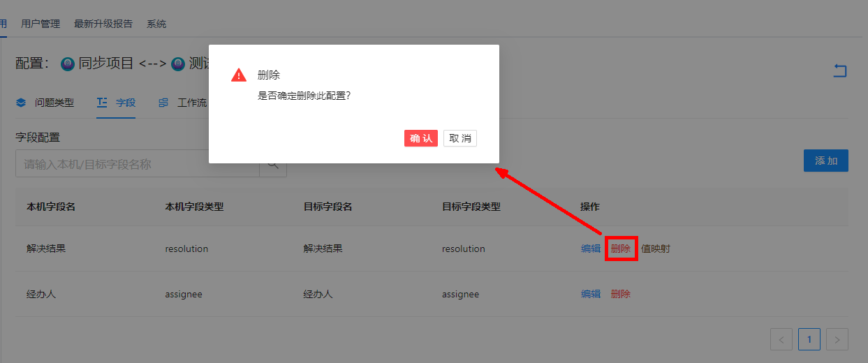
Task: Focus the field name search input
Action: click(138, 165)
